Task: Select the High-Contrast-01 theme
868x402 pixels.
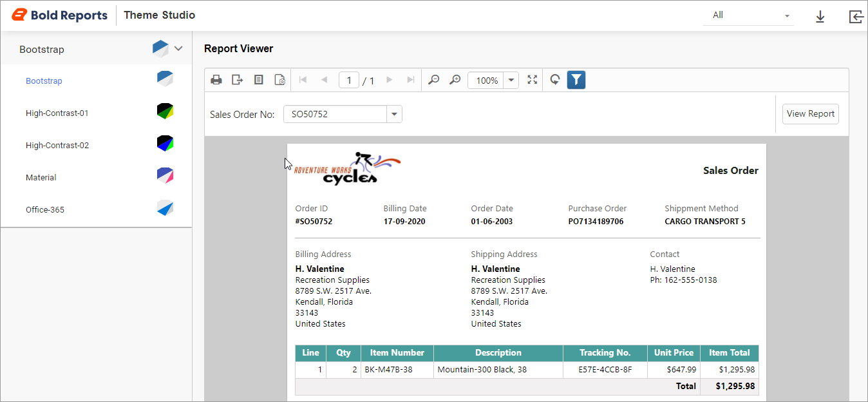Action: pyautogui.click(x=57, y=113)
